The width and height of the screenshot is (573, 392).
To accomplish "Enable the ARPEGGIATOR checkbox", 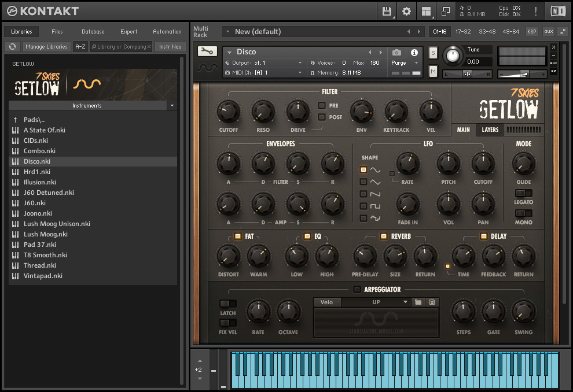I will [x=357, y=289].
